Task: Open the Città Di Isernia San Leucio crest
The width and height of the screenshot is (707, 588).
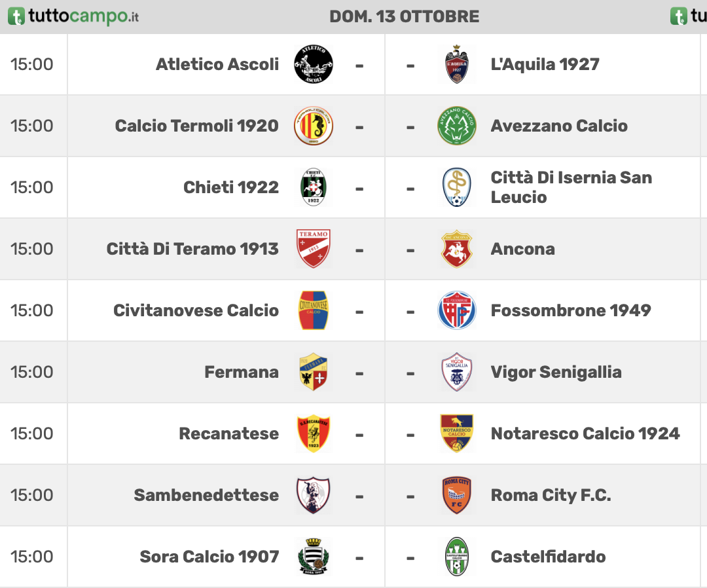Action: coord(457,187)
